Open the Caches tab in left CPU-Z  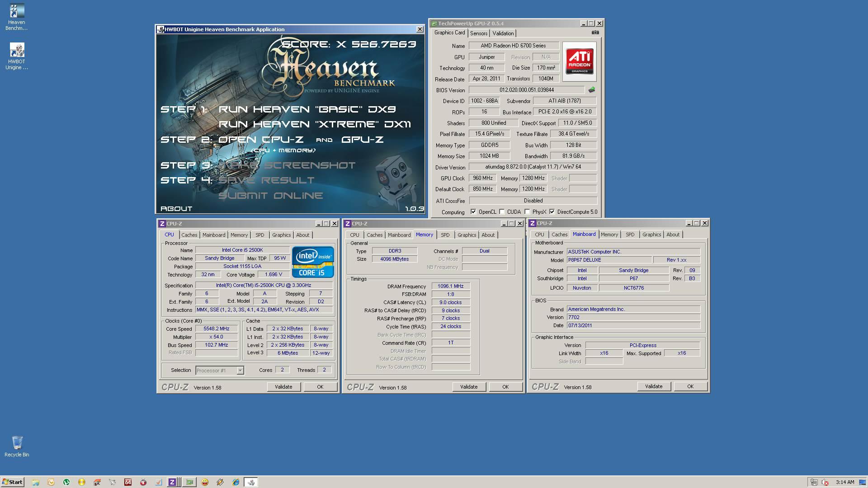pos(189,235)
